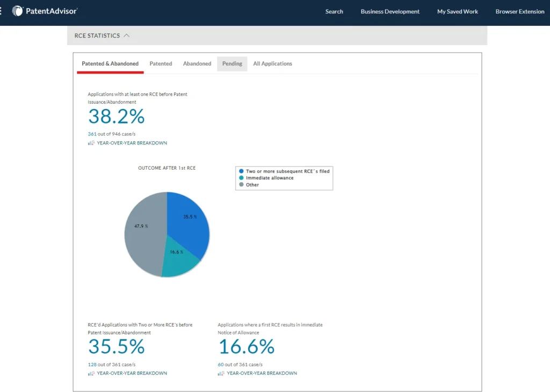Toggle blue 'Two or more subsequent RCE's filed' legend dot

[241, 171]
